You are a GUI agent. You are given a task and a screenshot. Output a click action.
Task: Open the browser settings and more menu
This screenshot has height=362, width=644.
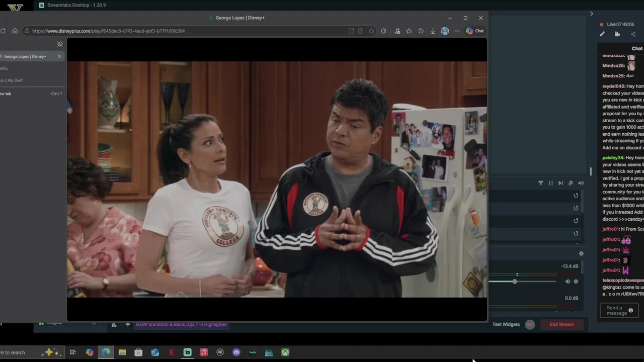tap(457, 31)
